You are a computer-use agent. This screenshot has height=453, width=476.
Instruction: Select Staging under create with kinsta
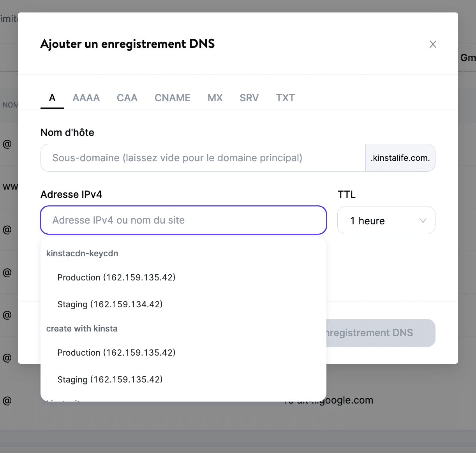pyautogui.click(x=110, y=379)
